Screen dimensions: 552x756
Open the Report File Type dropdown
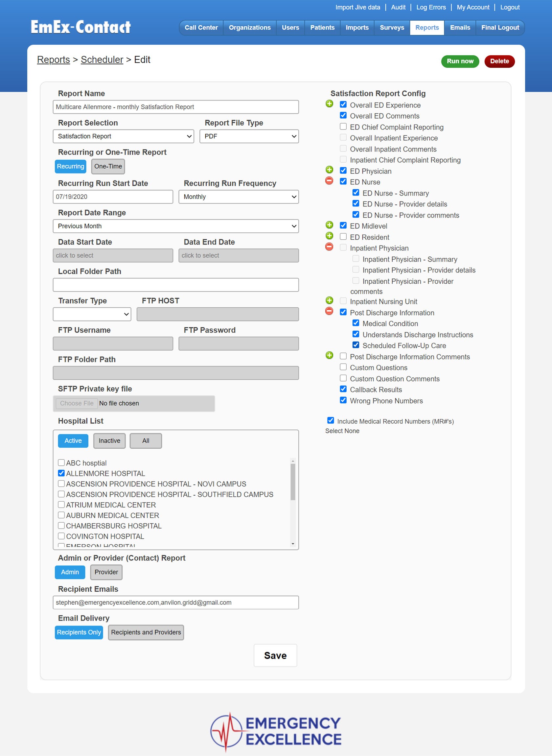tap(249, 136)
